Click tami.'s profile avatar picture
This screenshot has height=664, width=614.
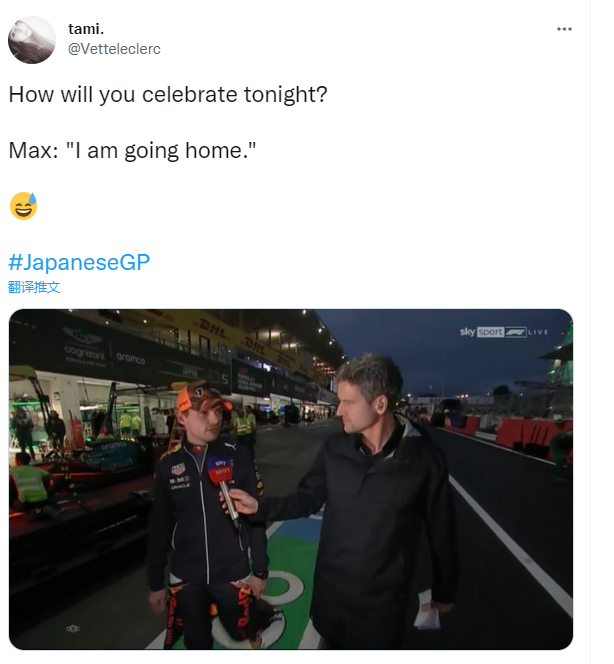click(x=32, y=40)
